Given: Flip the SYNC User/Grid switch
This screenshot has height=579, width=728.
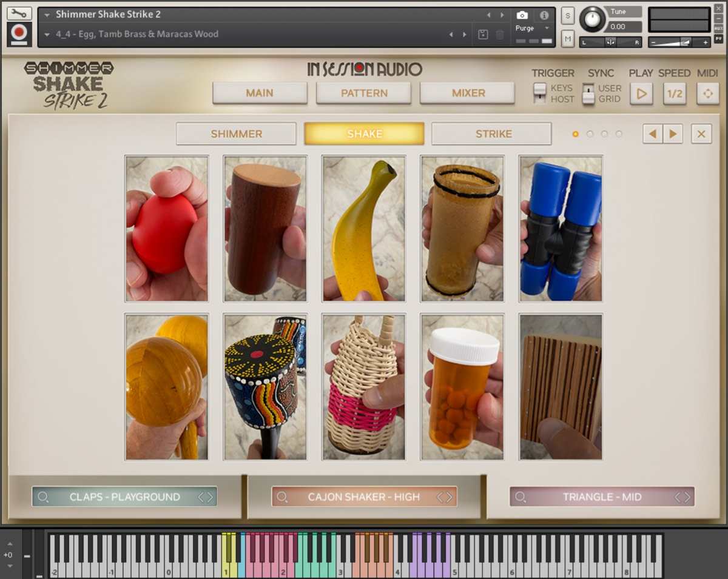Looking at the screenshot, I should click(x=588, y=93).
